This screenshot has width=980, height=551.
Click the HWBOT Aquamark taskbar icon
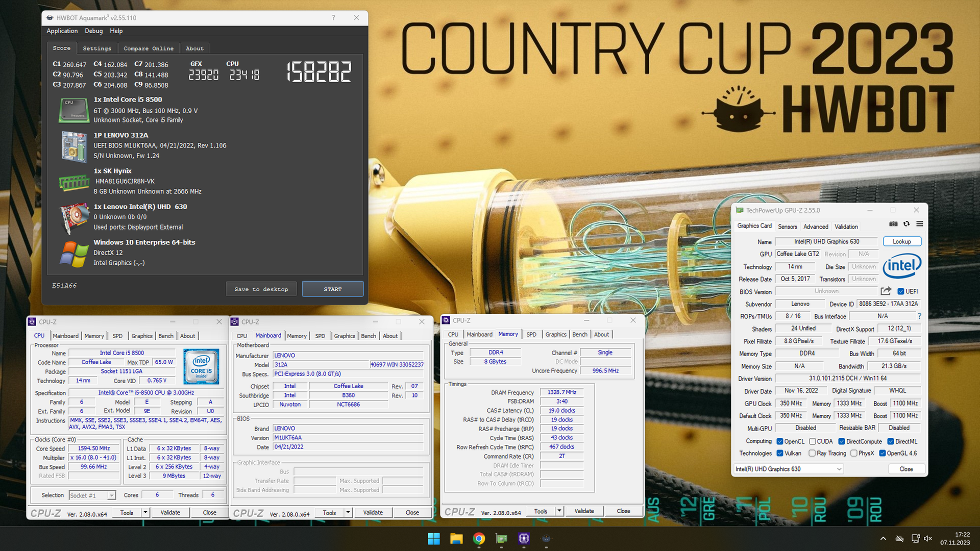coord(546,539)
